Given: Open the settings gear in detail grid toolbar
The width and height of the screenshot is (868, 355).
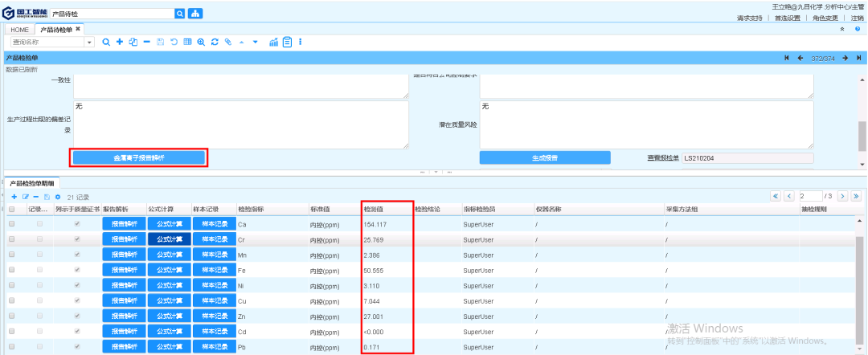Looking at the screenshot, I should (58, 197).
